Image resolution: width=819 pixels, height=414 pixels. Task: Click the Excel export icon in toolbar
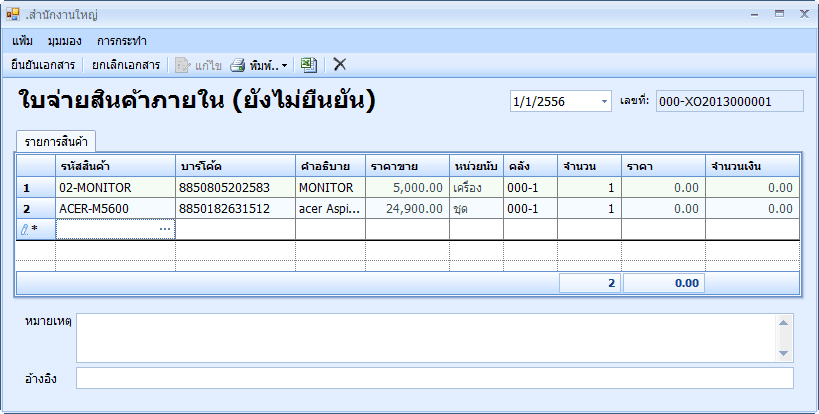click(309, 65)
